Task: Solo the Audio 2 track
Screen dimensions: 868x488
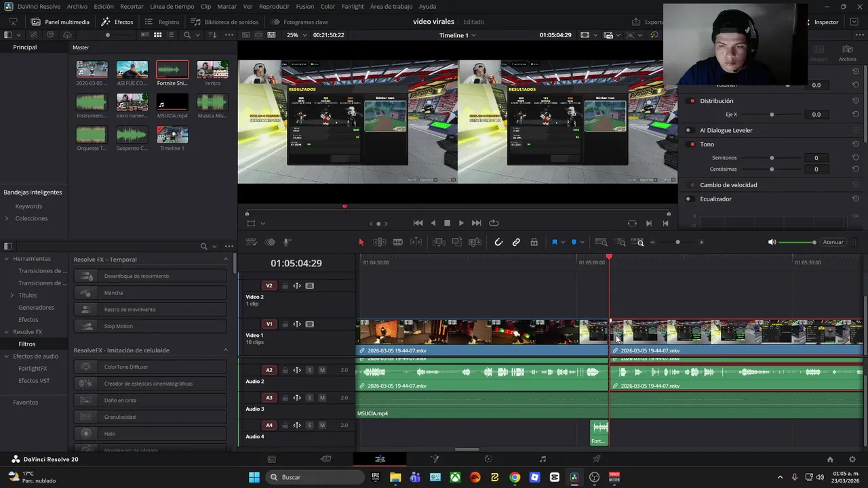Action: [309, 370]
